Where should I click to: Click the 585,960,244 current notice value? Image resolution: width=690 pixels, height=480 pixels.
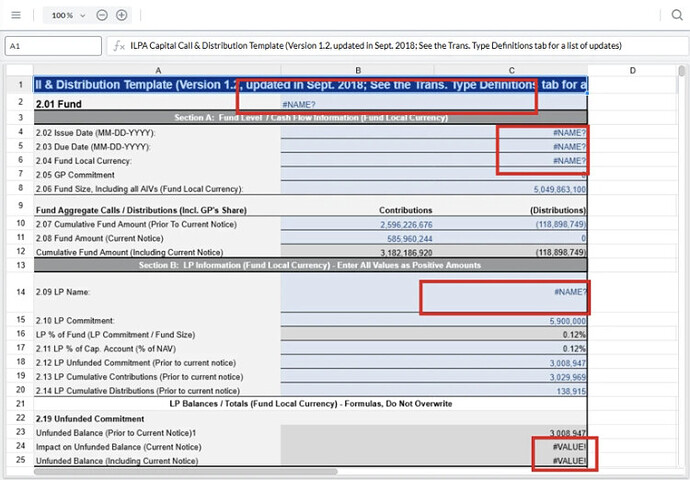tap(410, 238)
